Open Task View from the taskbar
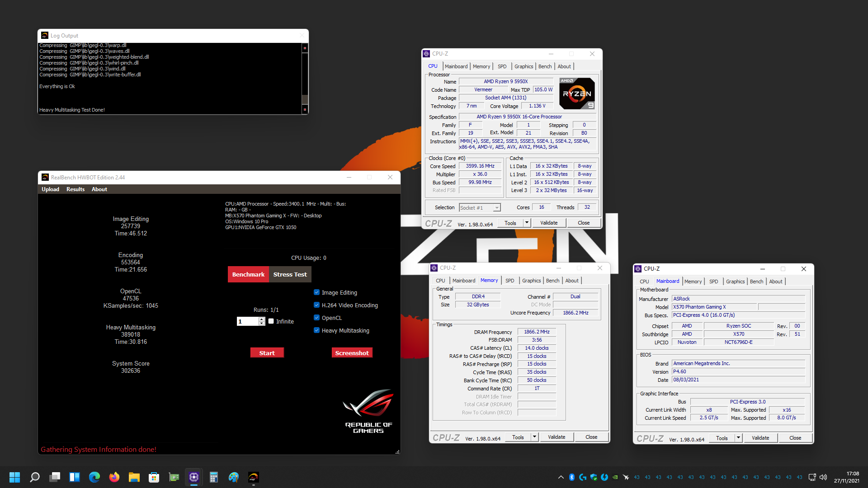The width and height of the screenshot is (868, 488). click(55, 477)
